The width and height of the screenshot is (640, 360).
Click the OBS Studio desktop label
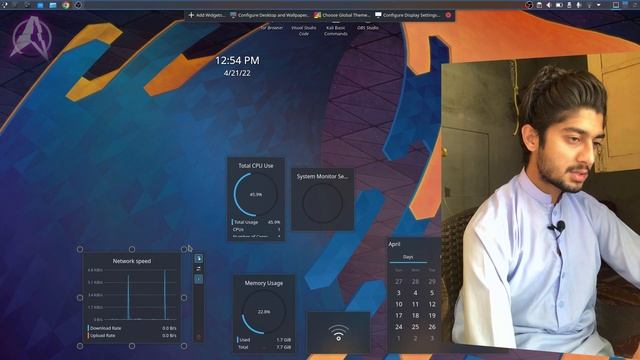[368, 28]
